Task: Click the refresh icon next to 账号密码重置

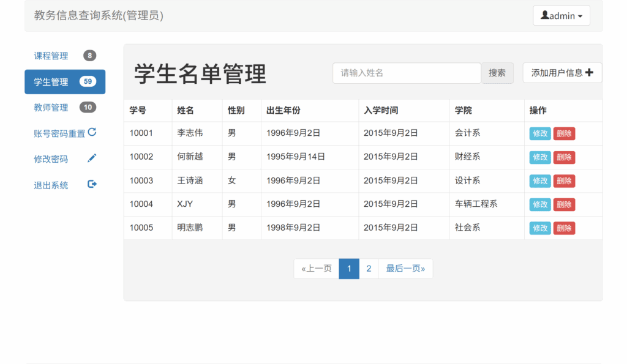Action: (93, 133)
